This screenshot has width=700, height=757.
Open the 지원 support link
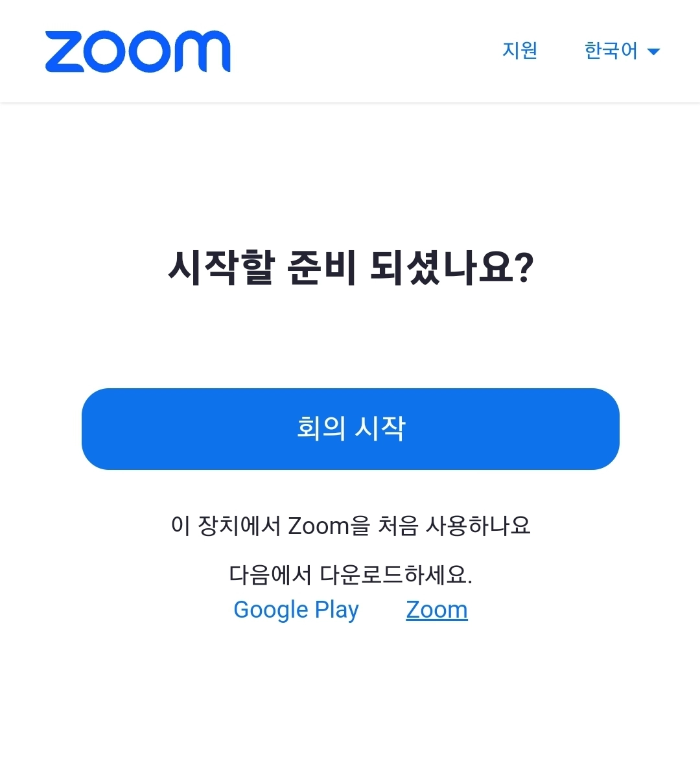coord(520,50)
